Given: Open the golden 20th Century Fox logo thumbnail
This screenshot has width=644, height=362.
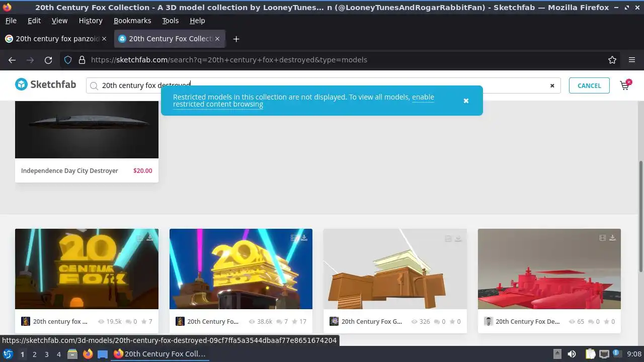Looking at the screenshot, I should click(x=87, y=269).
